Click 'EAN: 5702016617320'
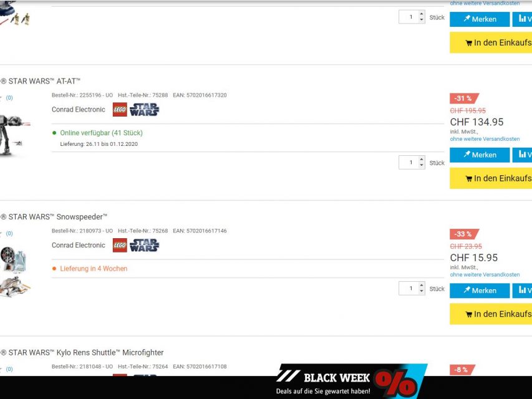Viewport: 532px width, 399px height. 200,95
